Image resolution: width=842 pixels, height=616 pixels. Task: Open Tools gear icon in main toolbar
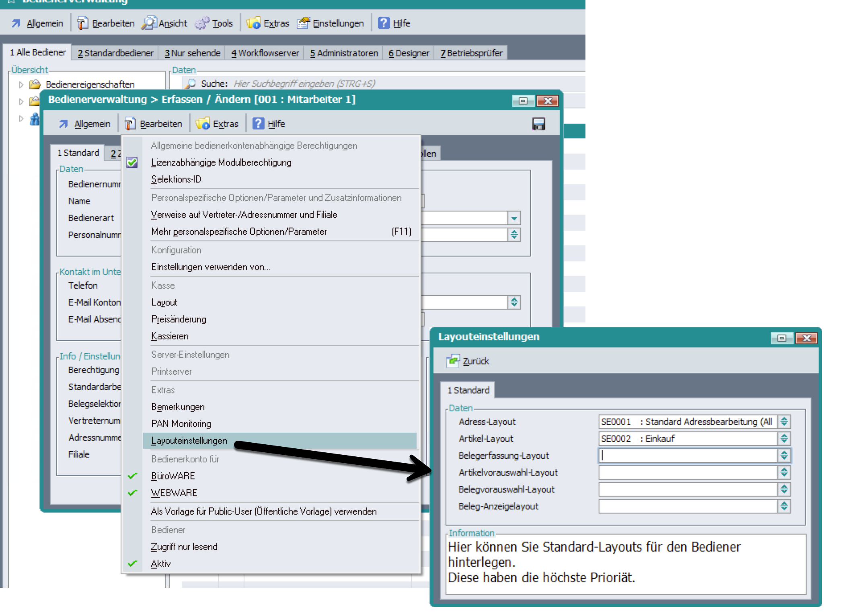202,23
